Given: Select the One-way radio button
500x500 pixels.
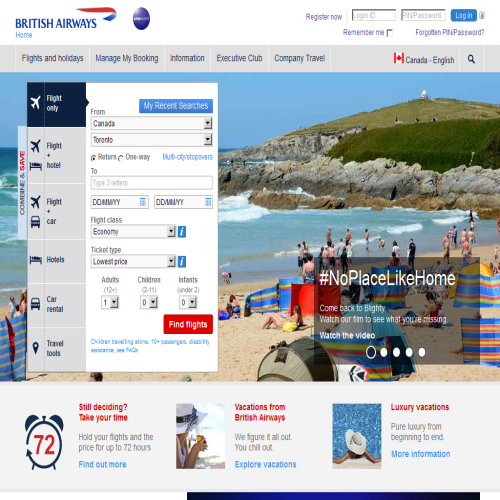Looking at the screenshot, I should coord(121,158).
